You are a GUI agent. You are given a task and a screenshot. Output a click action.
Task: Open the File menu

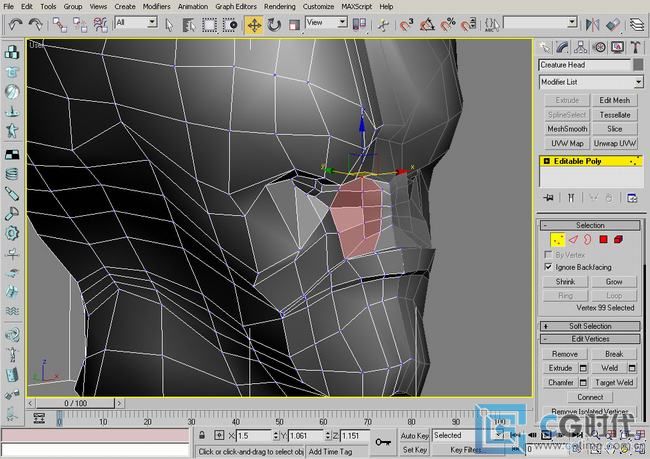8,7
